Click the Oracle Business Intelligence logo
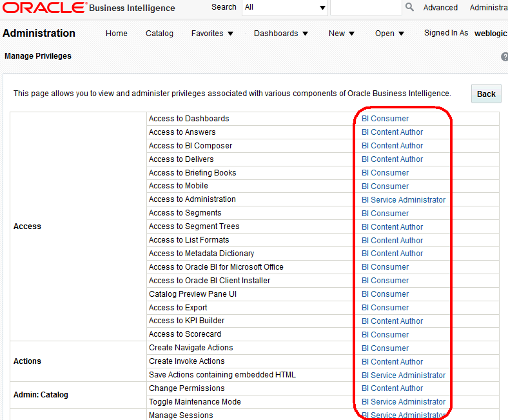Viewport: 508px width, 420px height. (89, 8)
